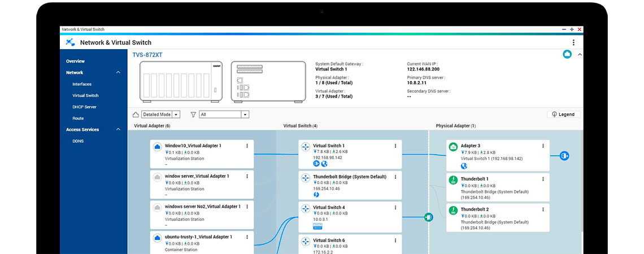The width and height of the screenshot is (644, 254).
Task: Click the globe icon under Virtual Switch 1
Action: (324, 164)
